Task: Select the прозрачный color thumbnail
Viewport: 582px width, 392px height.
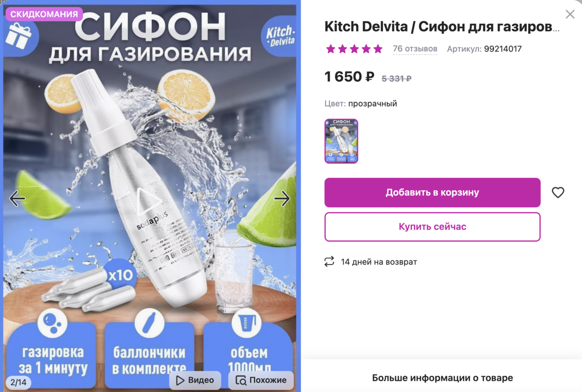Action: [341, 141]
